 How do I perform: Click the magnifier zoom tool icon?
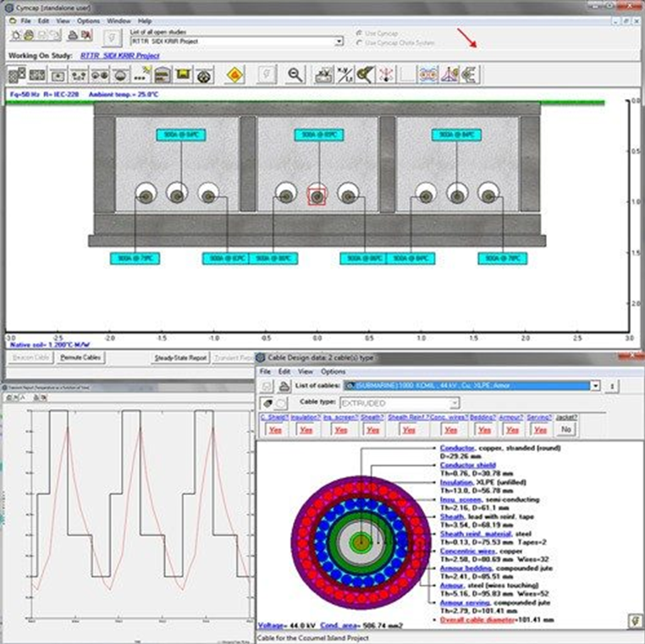[x=295, y=75]
